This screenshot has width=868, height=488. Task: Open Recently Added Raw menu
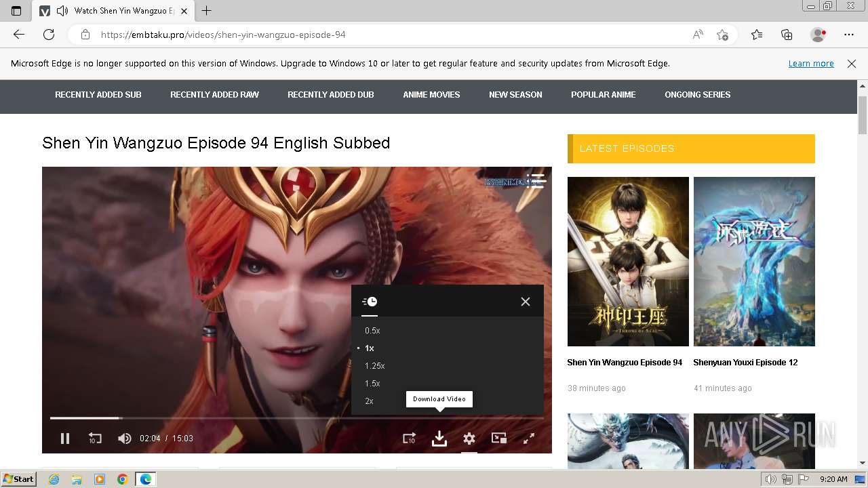214,95
